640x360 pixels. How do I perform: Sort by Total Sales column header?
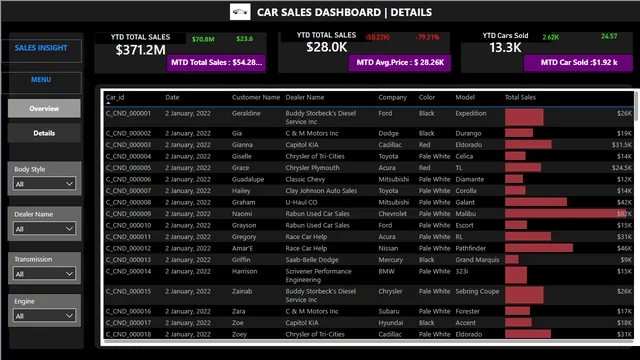click(520, 97)
